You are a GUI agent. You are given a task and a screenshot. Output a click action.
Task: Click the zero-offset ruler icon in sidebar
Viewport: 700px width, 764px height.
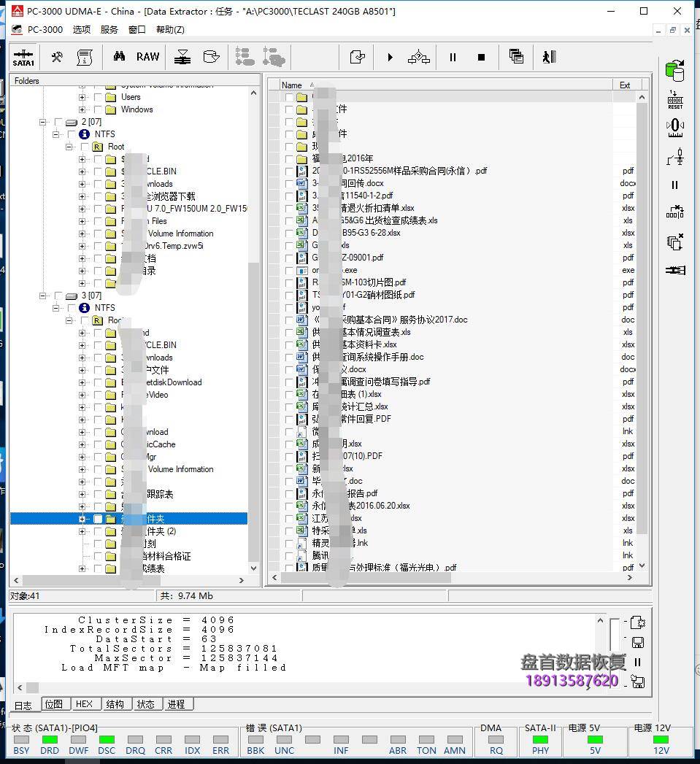click(675, 128)
